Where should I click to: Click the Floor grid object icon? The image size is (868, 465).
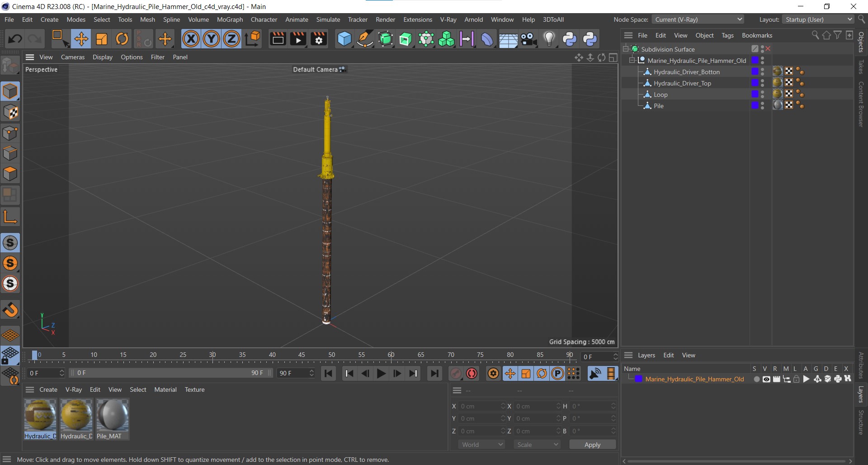(x=508, y=39)
